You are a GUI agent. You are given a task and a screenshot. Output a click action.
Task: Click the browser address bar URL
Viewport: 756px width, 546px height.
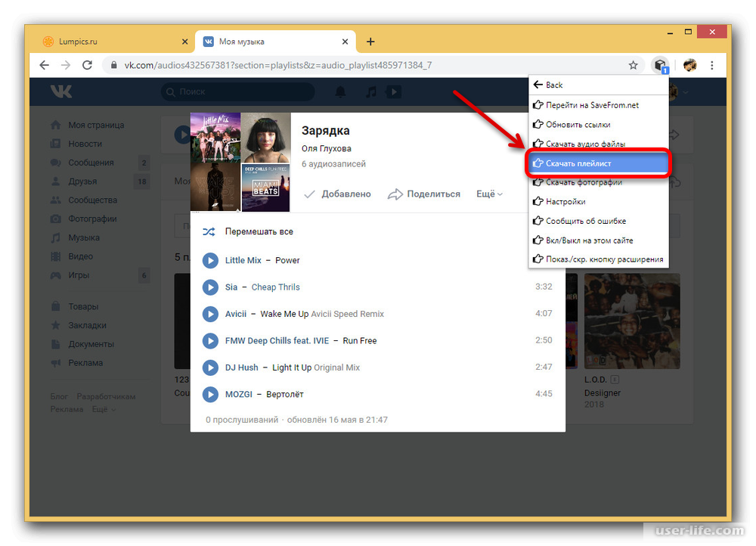point(277,65)
